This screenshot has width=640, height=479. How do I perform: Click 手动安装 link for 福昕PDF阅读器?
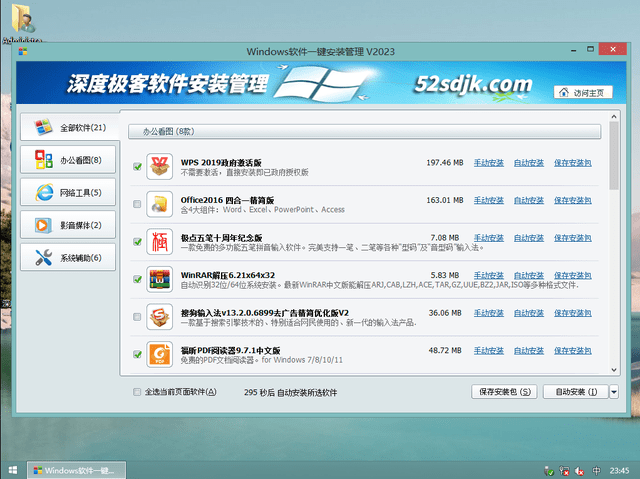tap(489, 350)
